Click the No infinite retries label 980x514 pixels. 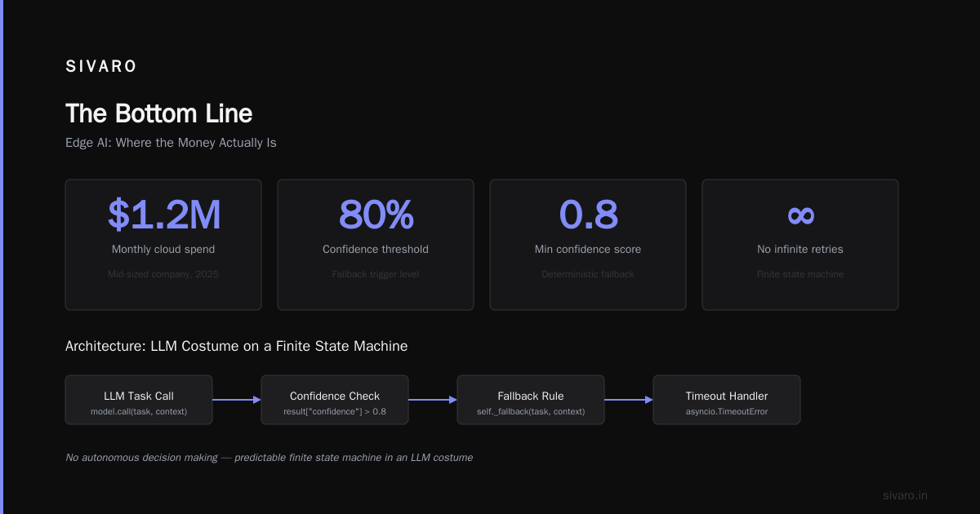coord(800,249)
